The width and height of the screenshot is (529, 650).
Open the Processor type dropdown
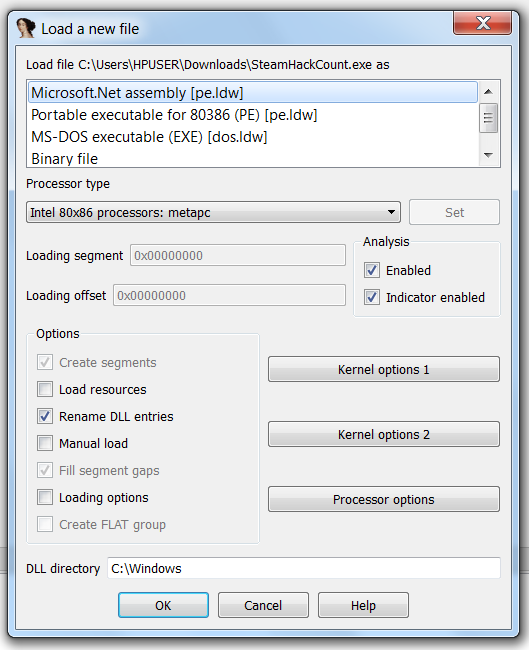pos(214,212)
